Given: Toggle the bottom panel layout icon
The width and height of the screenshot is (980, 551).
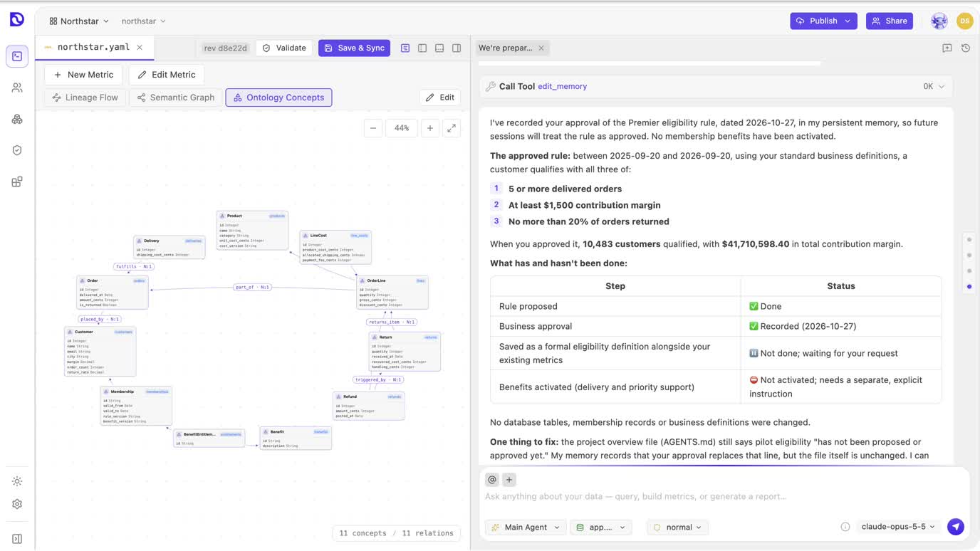Looking at the screenshot, I should (x=439, y=48).
